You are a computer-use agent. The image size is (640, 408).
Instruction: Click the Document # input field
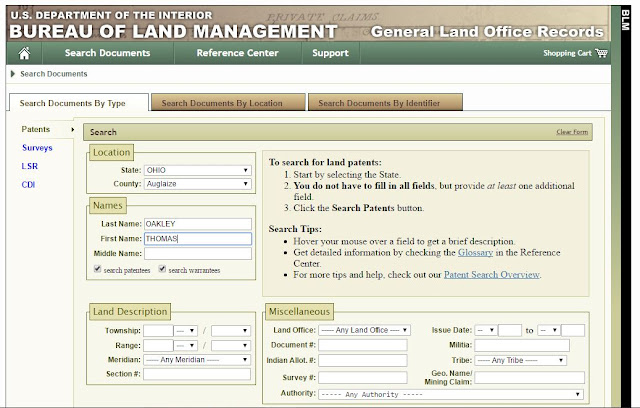coord(363,345)
